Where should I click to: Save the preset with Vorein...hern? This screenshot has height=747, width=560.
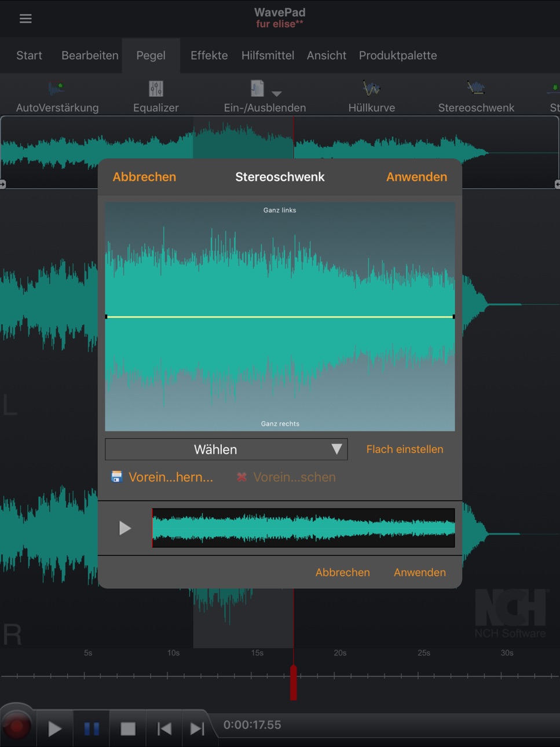tap(171, 477)
